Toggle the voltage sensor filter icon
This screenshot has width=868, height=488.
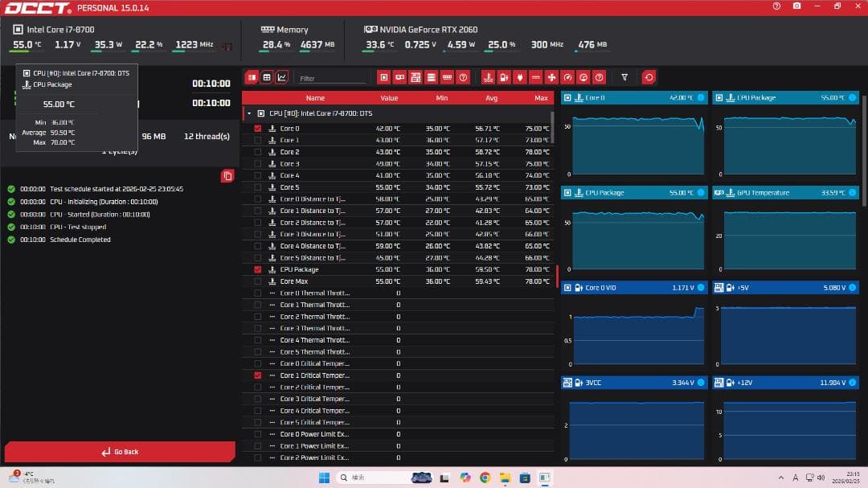click(504, 77)
